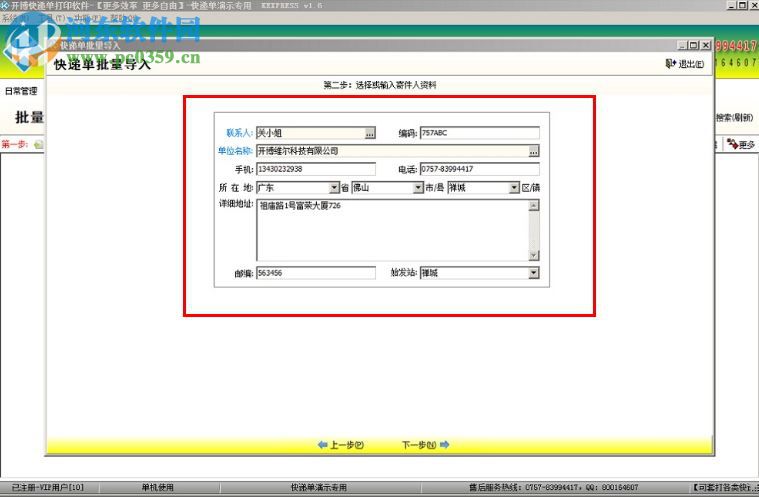Focus the 电话 field with 0757-83994417
Screen dimensions: 759x497
pyautogui.click(x=480, y=169)
